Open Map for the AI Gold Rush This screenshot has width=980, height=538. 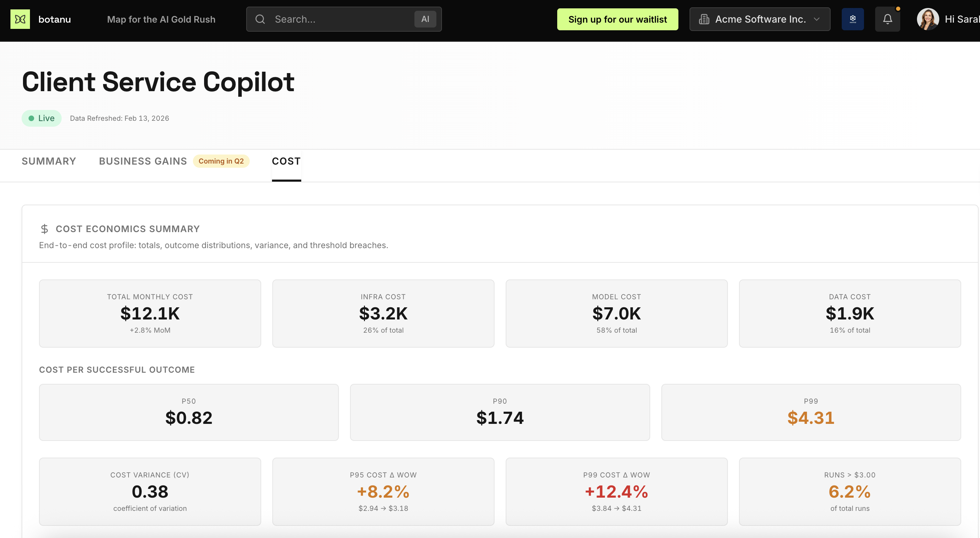click(x=161, y=19)
